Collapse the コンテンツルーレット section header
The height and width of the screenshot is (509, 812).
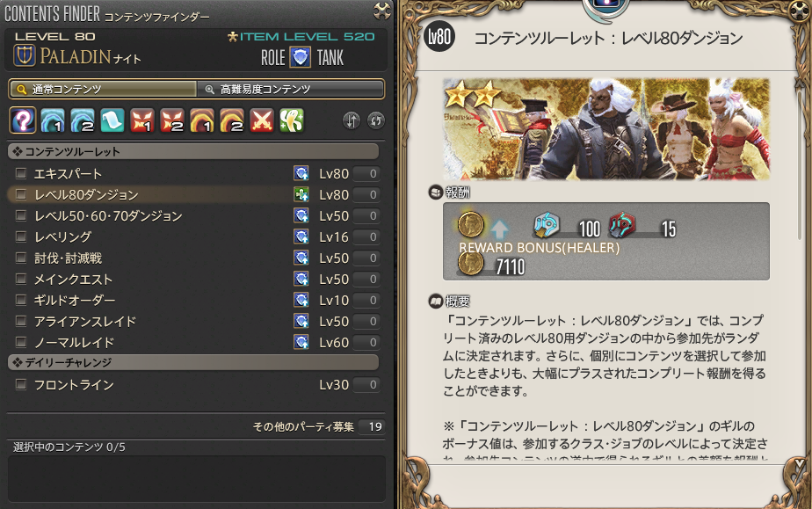coord(193,152)
